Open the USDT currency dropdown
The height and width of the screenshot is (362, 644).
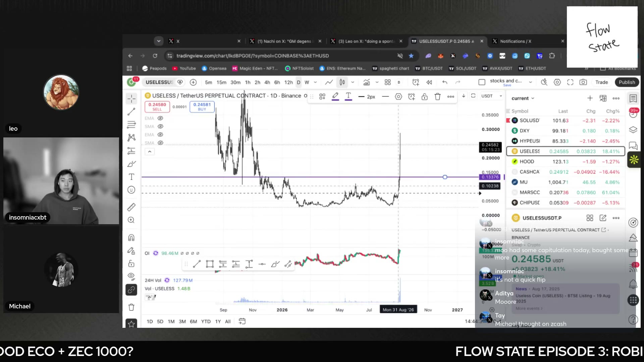491,96
